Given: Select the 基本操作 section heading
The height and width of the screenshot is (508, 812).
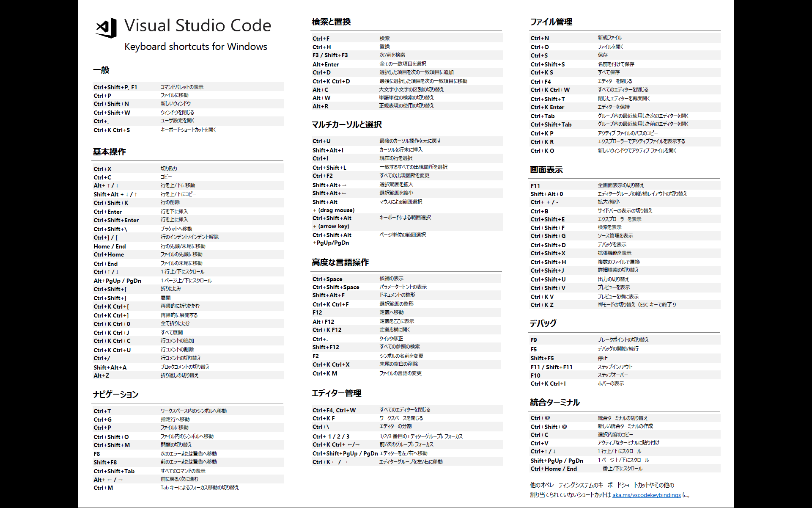Looking at the screenshot, I should coord(110,152).
